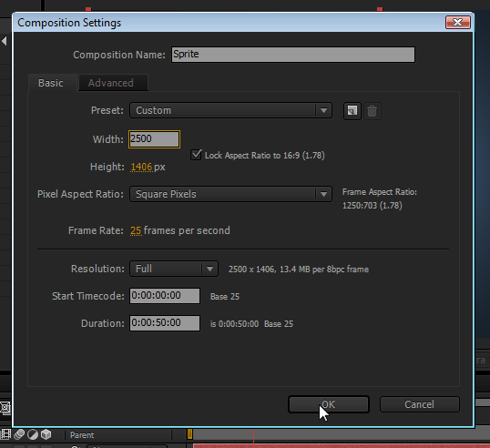The width and height of the screenshot is (490, 448).
Task: Click the 3D Layer cube icon
Action: (46, 434)
